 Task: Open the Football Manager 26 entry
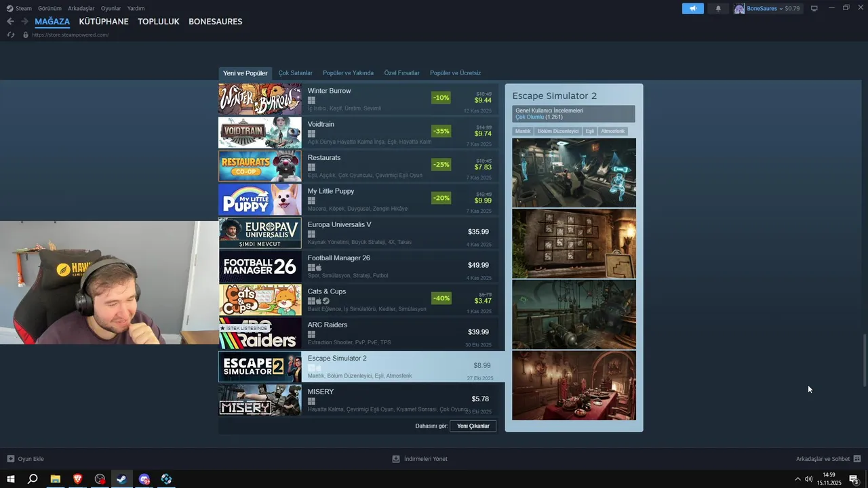(x=358, y=266)
